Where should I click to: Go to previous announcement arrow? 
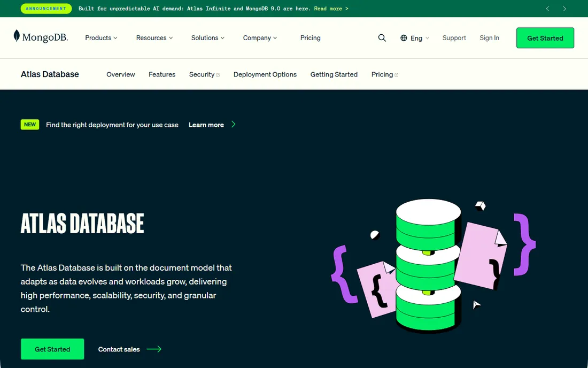547,9
